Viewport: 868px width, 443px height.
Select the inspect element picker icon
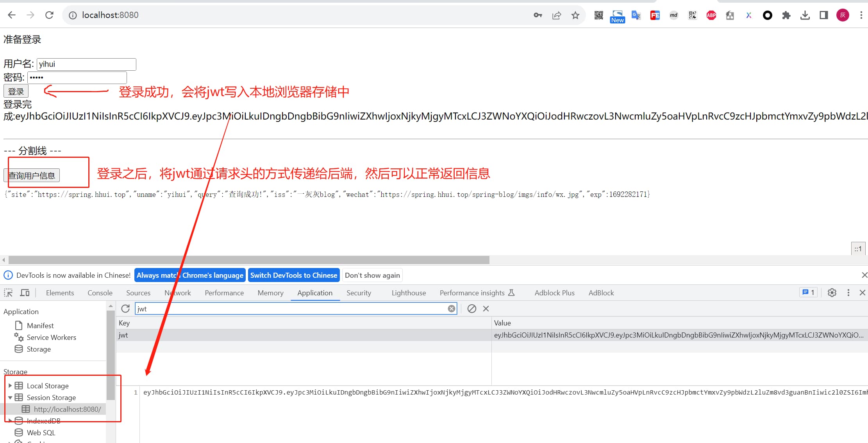pyautogui.click(x=8, y=293)
